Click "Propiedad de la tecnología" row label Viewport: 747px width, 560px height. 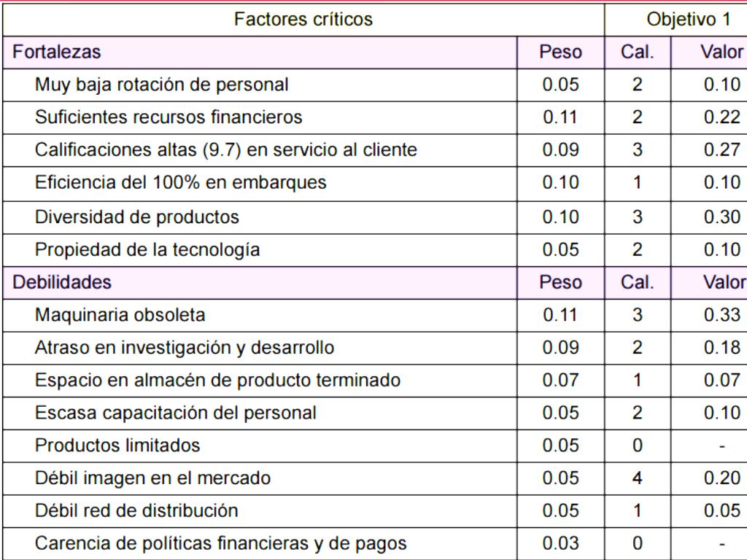pos(147,249)
